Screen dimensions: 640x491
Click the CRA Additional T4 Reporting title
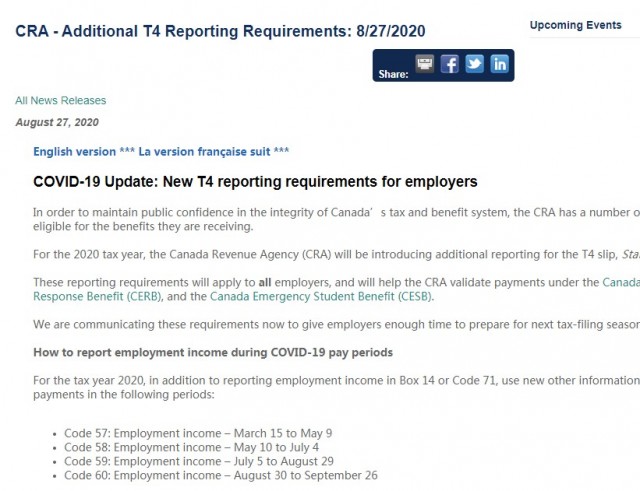[220, 31]
